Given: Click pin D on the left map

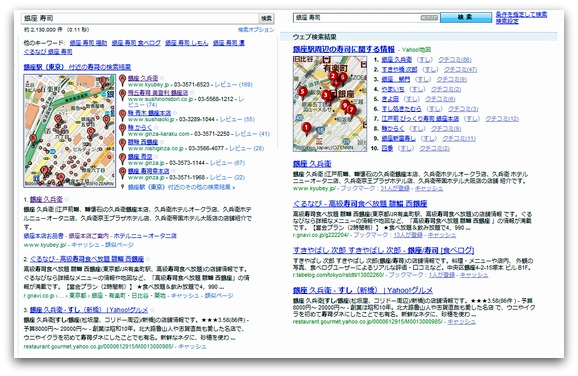Looking at the screenshot, I should point(107,121).
